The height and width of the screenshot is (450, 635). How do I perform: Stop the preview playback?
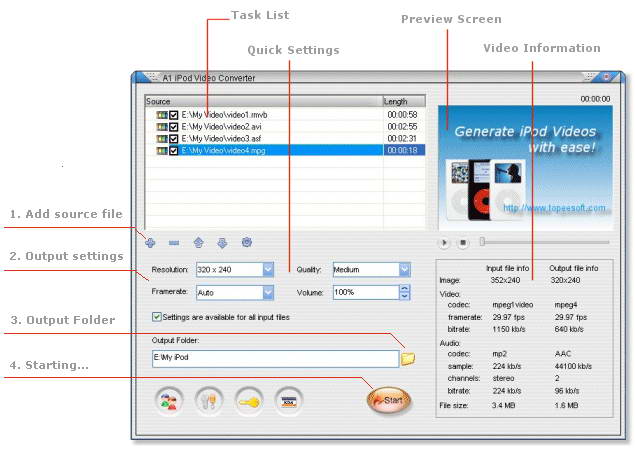(x=462, y=243)
